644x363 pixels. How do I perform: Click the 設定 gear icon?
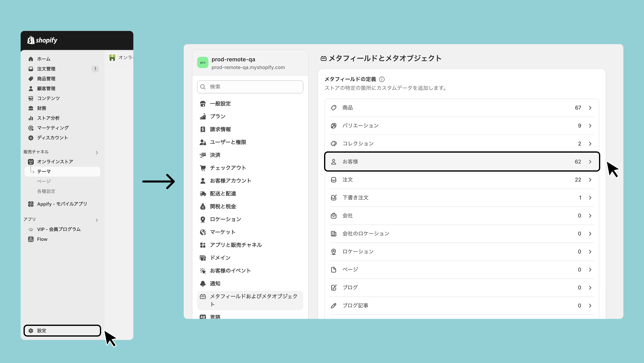coord(31,331)
